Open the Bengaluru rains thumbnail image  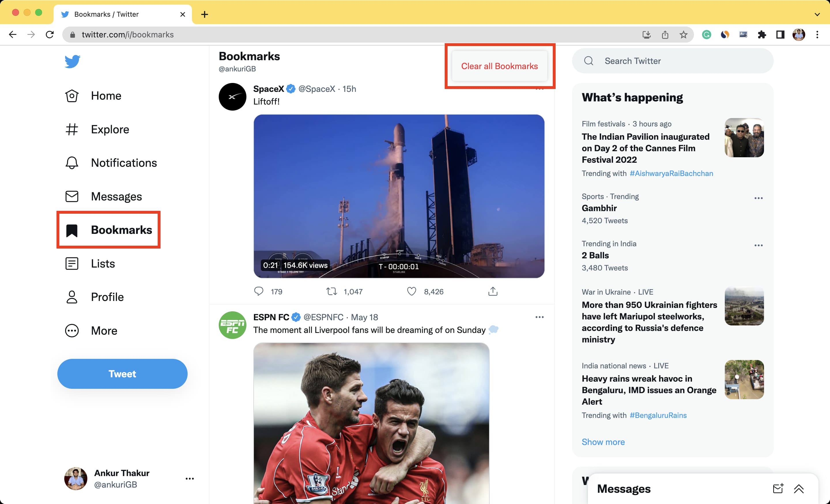[x=744, y=379]
